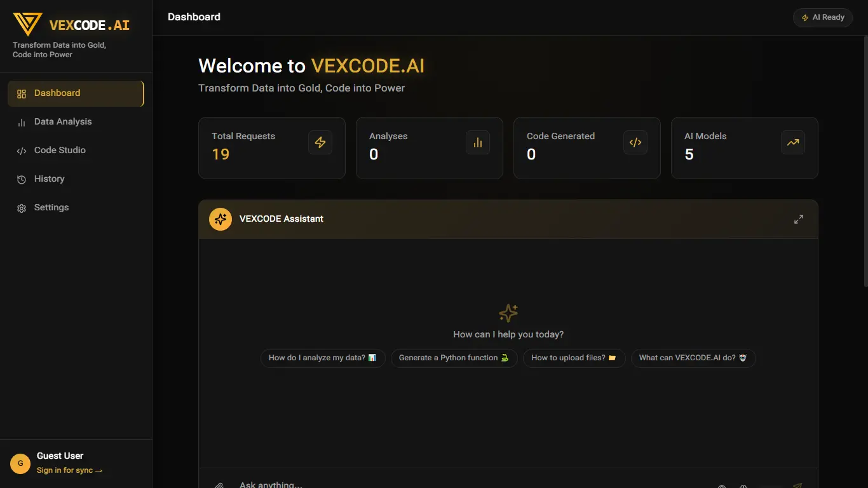Click the Guest User avatar

(x=20, y=464)
